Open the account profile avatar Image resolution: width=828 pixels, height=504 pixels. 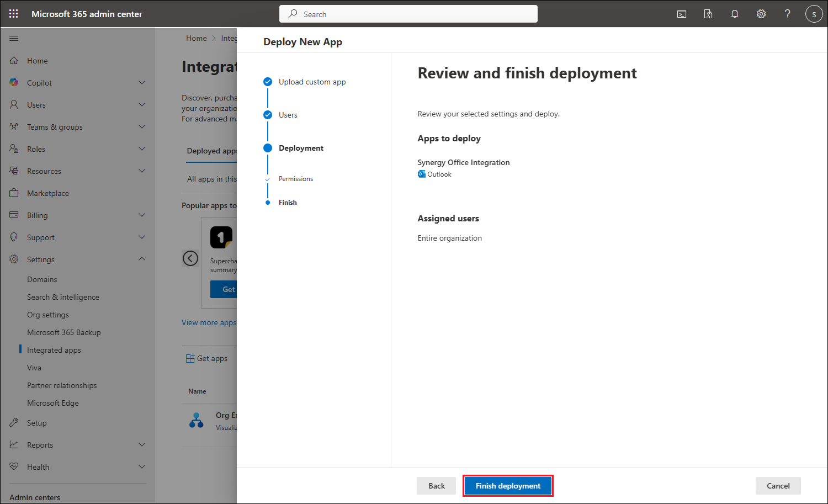(814, 14)
